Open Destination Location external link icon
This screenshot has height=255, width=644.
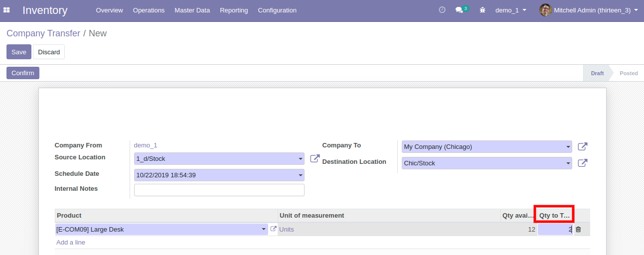pos(582,163)
